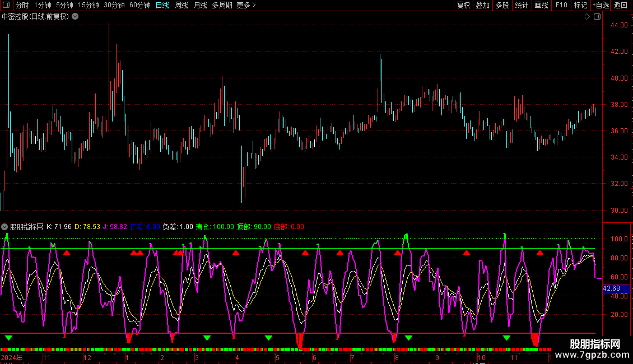Screen dimensions: 633x364
Task: Open the 中密控股 stock title dropdown arrow
Action: 75,16
